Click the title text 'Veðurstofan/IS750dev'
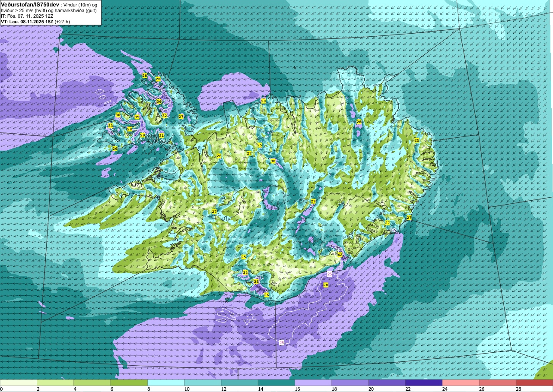Screen dimensions: 553x392 (30, 4)
